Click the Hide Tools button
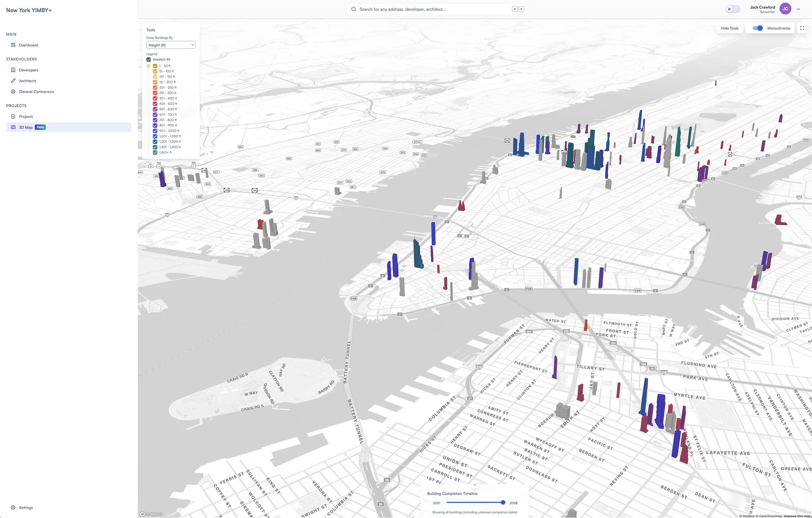This screenshot has height=518, width=812. [x=729, y=28]
